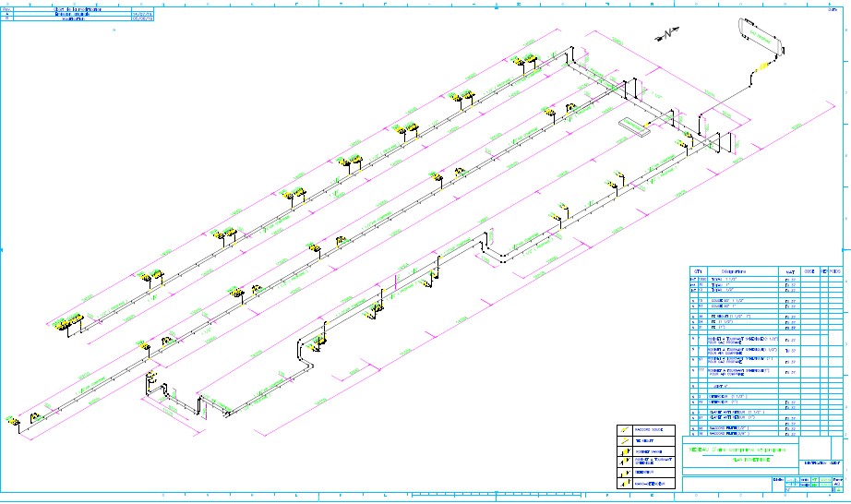
Task: Select the Robinet vanne legend symbol
Action: tap(624, 451)
